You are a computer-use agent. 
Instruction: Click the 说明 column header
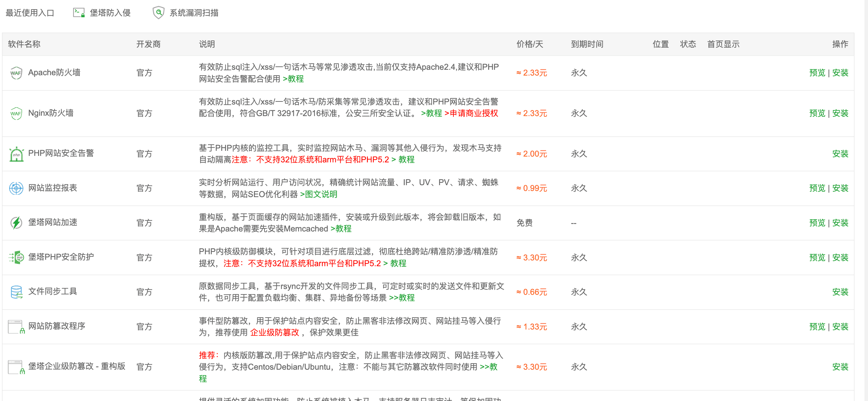point(207,44)
